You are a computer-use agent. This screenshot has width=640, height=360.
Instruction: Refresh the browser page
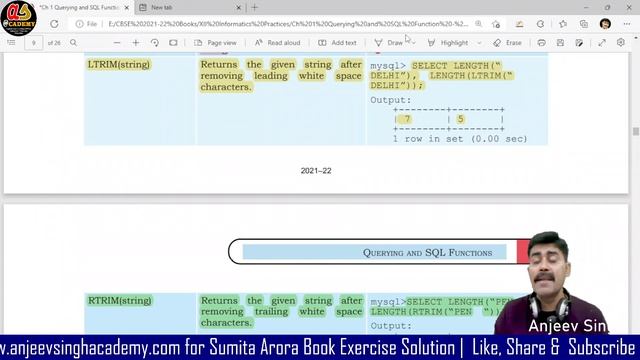pyautogui.click(x=54, y=24)
